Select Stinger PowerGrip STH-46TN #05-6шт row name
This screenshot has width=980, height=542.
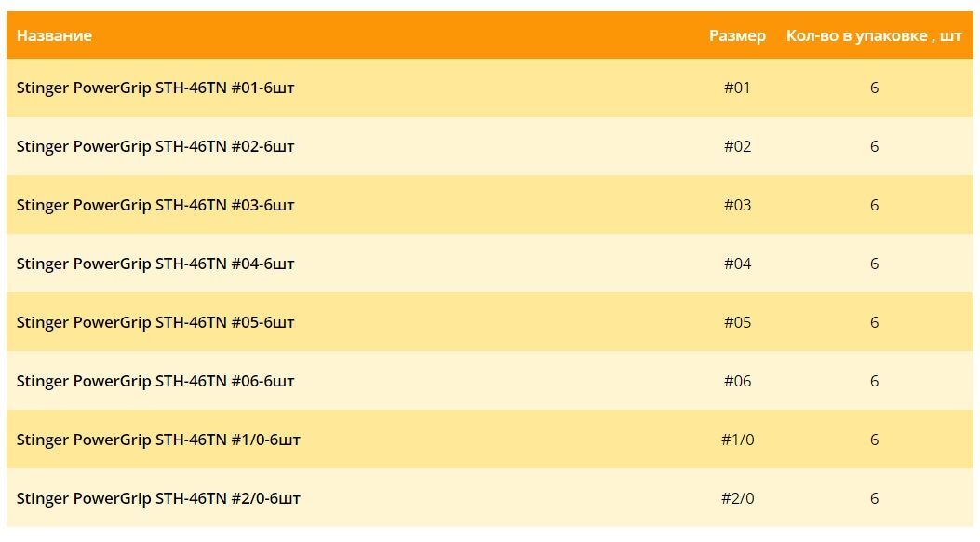pyautogui.click(x=155, y=322)
